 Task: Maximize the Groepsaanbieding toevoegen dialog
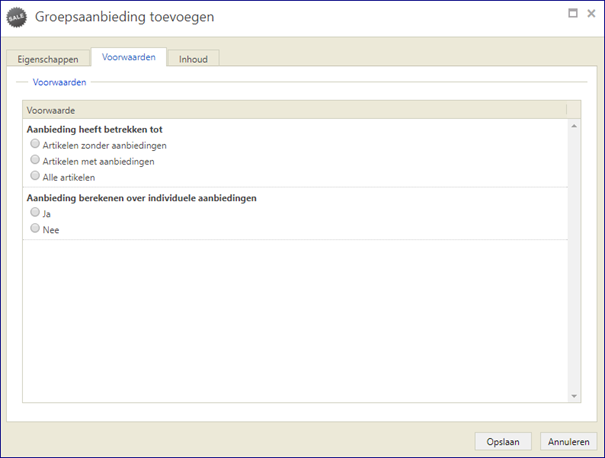click(573, 14)
